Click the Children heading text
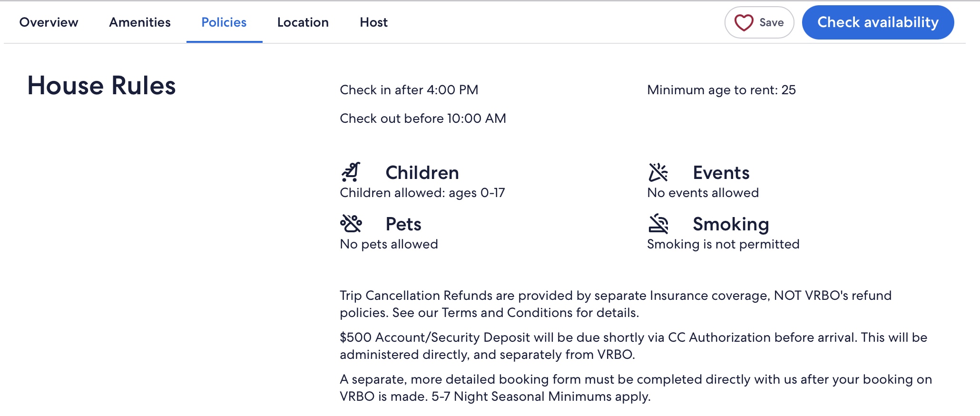The width and height of the screenshot is (980, 416). [x=422, y=173]
